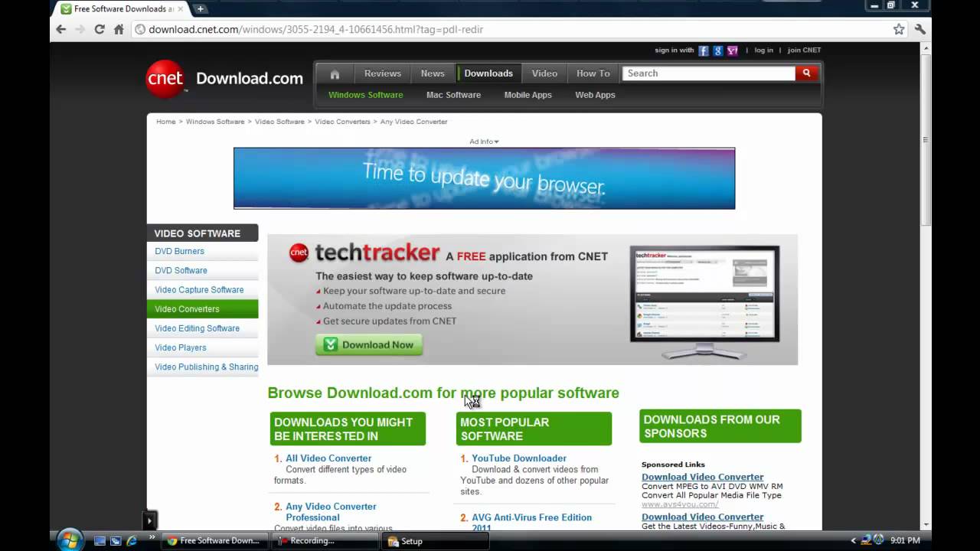This screenshot has width=980, height=551.
Task: Click Show Desktop in the quick launch
Action: (x=100, y=540)
